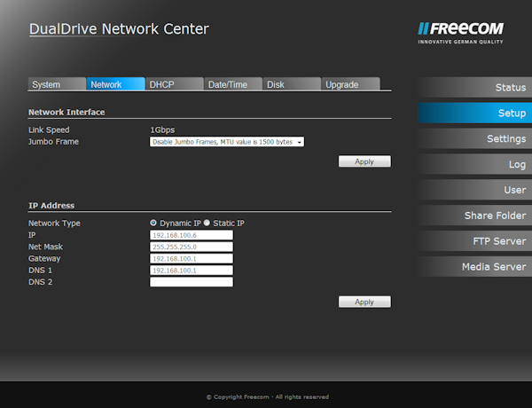Click the empty DNS 2 field

191,281
